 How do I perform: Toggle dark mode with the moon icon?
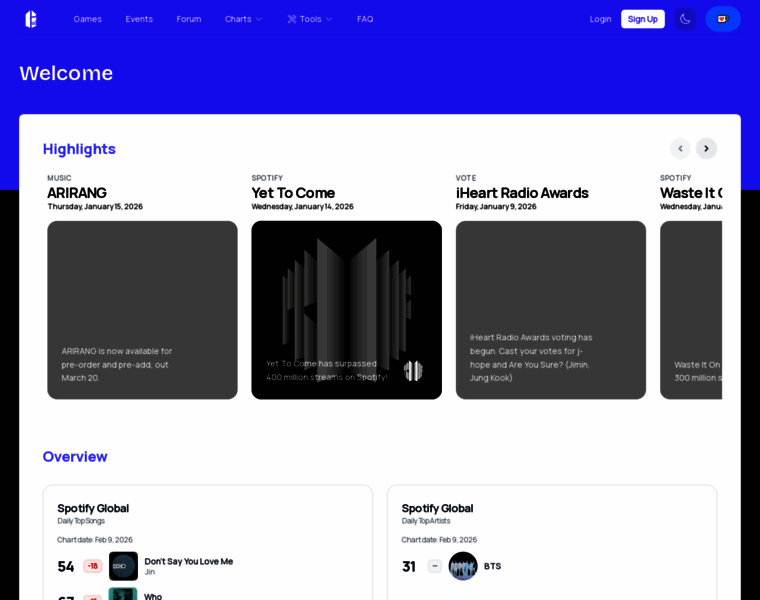pyautogui.click(x=685, y=19)
